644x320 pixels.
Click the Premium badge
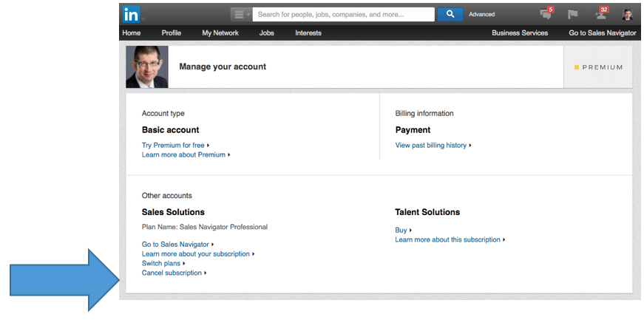pos(598,67)
